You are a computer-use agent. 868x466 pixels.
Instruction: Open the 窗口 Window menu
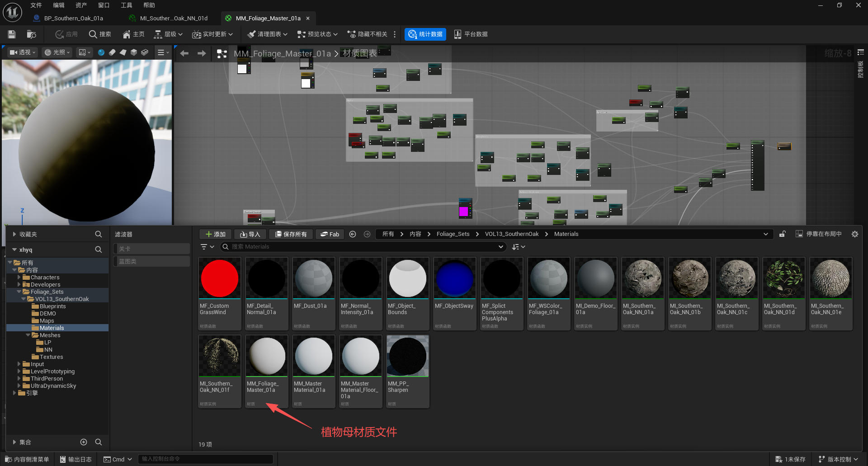pos(104,5)
